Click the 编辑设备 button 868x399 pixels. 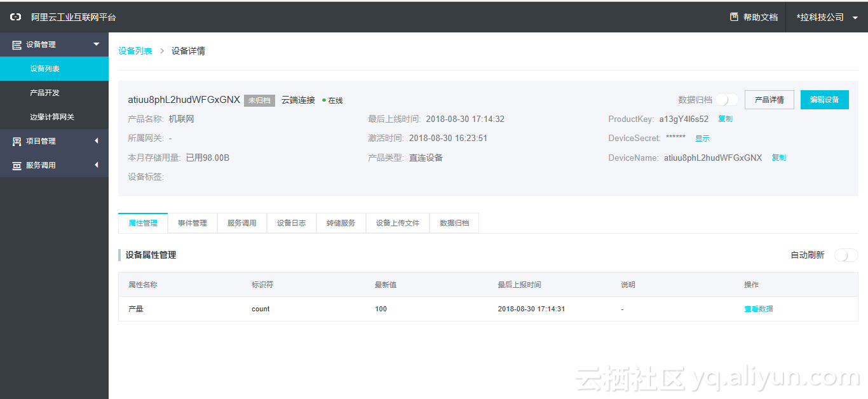pyautogui.click(x=825, y=100)
